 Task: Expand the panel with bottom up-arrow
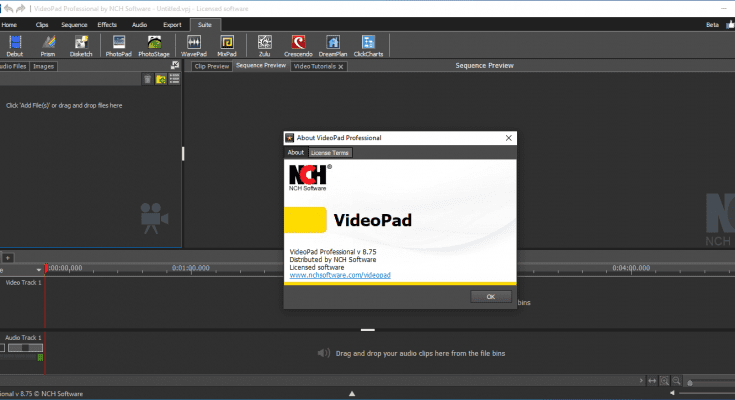click(x=351, y=393)
